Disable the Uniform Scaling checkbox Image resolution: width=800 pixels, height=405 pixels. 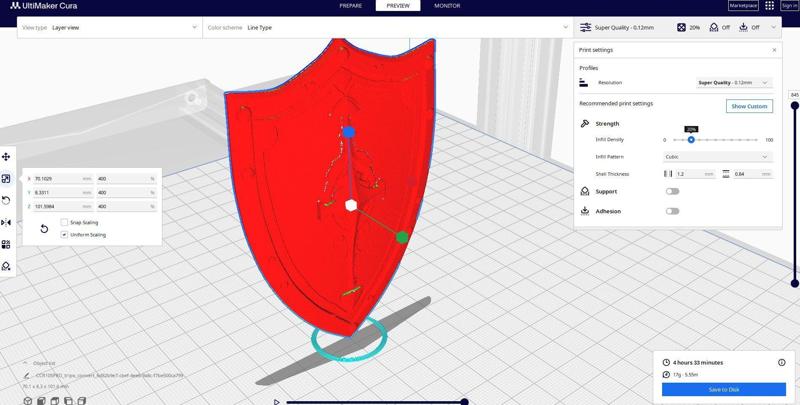pos(64,235)
